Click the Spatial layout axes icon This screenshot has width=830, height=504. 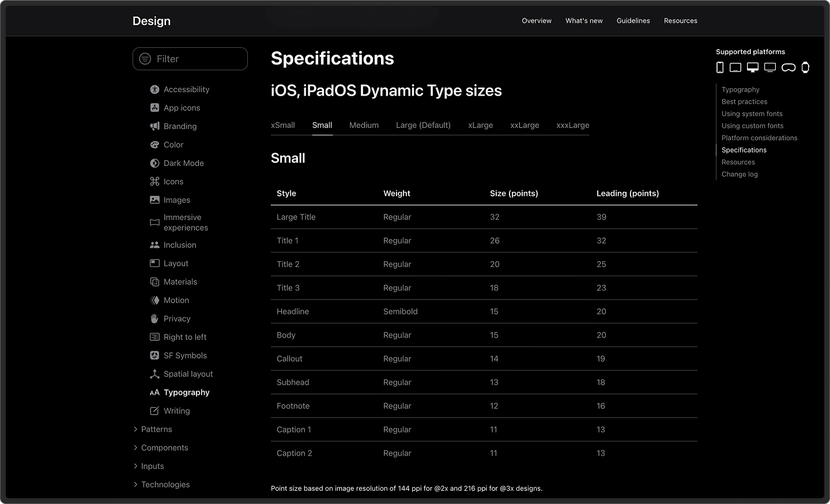[154, 374]
